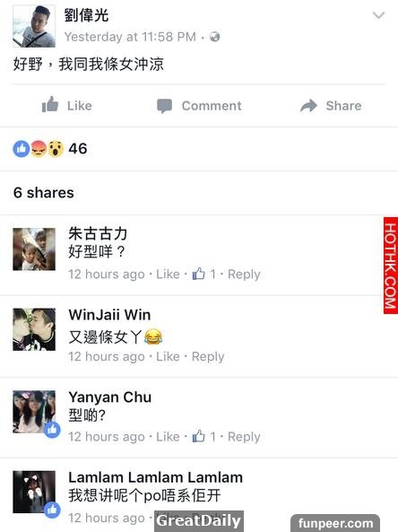The height and width of the screenshot is (532, 398).
Task: Click the wow face reaction icon
Action: (x=56, y=149)
